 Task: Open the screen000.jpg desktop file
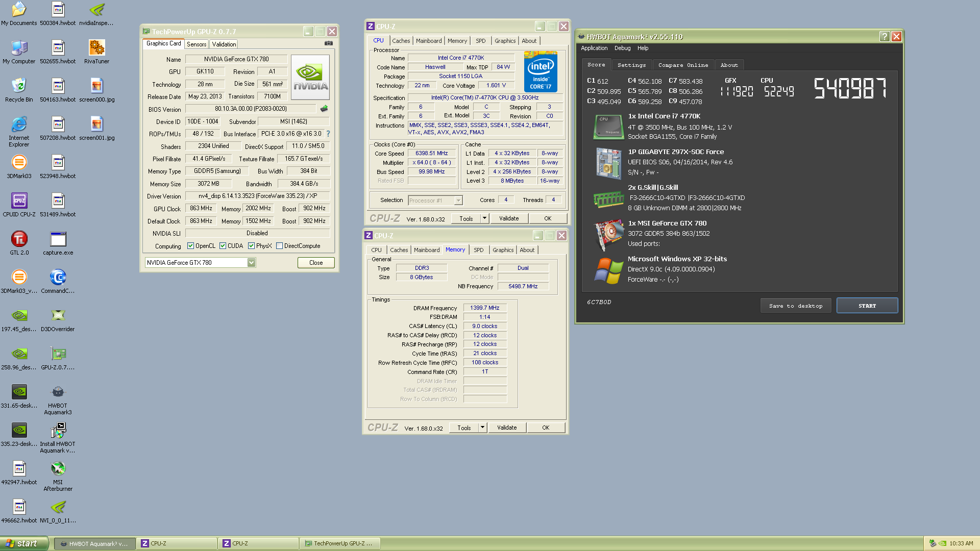click(x=96, y=90)
